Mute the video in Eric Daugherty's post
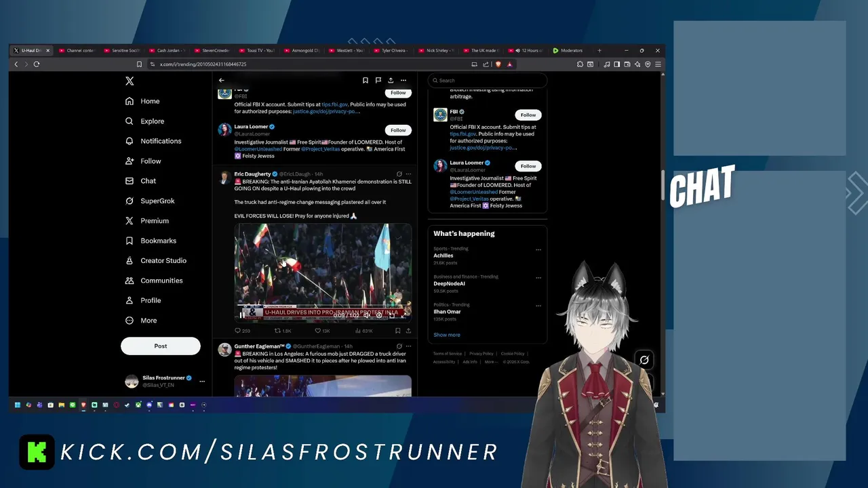868x488 pixels. [x=366, y=315]
